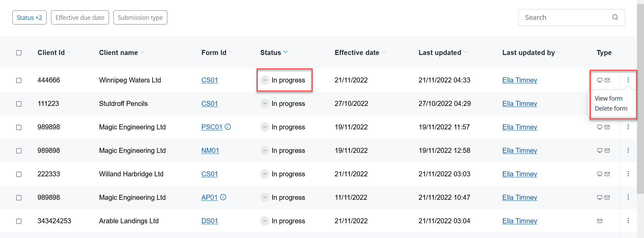Click the info icon beside AP01

point(223,197)
